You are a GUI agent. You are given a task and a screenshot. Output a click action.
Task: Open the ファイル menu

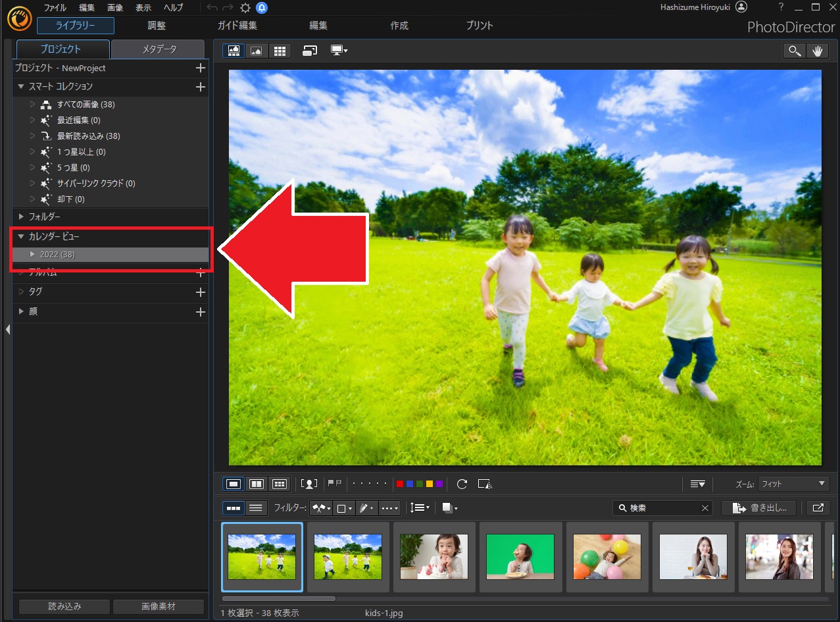click(x=55, y=8)
